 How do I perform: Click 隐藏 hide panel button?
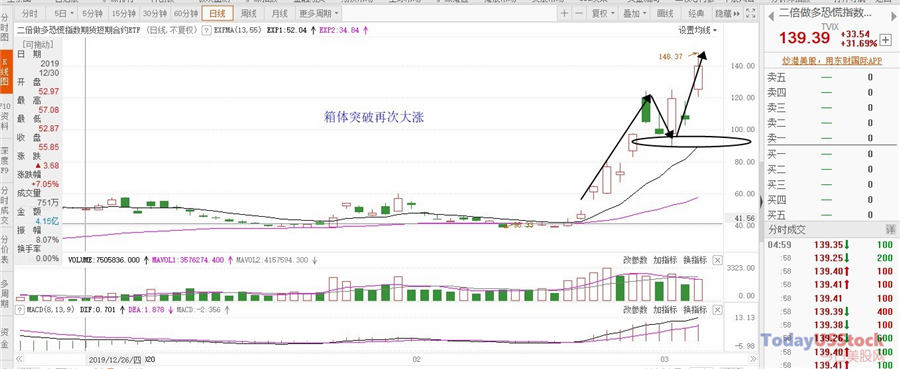click(726, 13)
